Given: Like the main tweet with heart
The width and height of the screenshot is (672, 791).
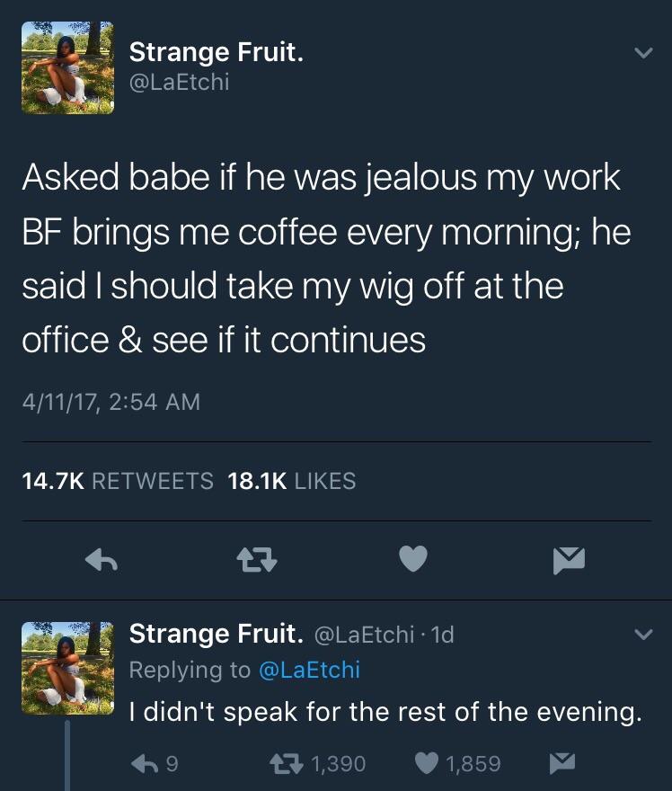Looking at the screenshot, I should pos(411,560).
